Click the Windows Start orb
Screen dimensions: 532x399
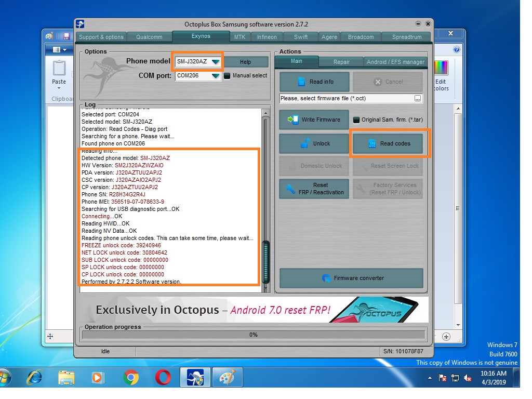click(x=5, y=378)
